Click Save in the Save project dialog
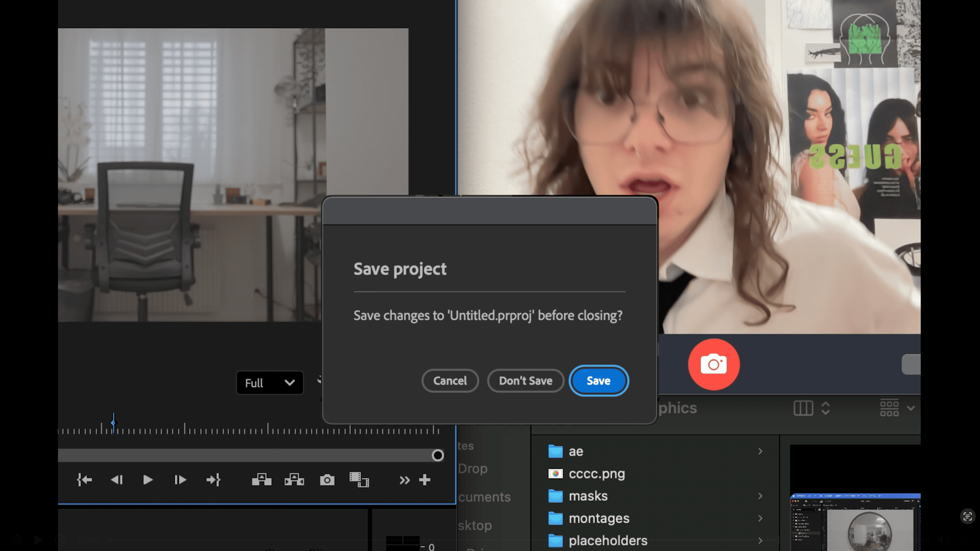The image size is (980, 551). [x=598, y=380]
